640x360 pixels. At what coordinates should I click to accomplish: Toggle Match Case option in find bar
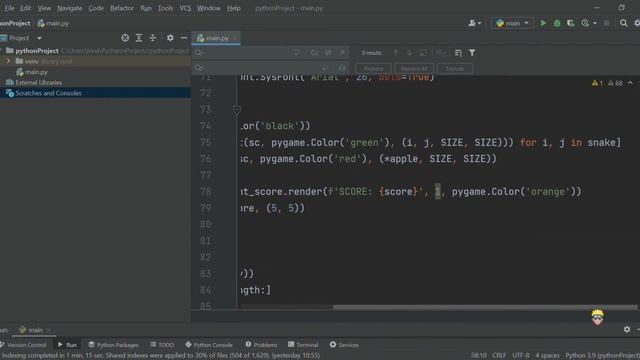coord(314,53)
